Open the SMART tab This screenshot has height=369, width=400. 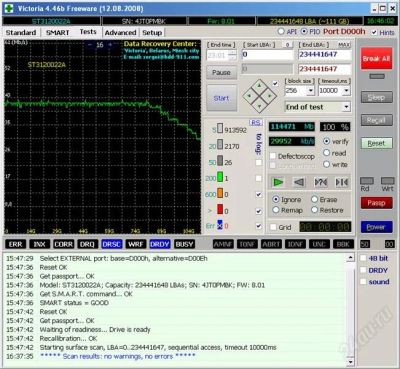[x=57, y=32]
